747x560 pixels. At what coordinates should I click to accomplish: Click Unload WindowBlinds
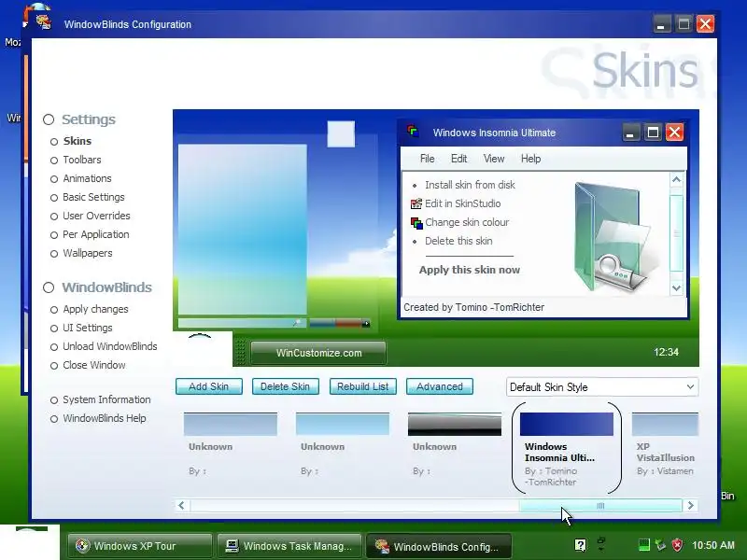point(109,346)
